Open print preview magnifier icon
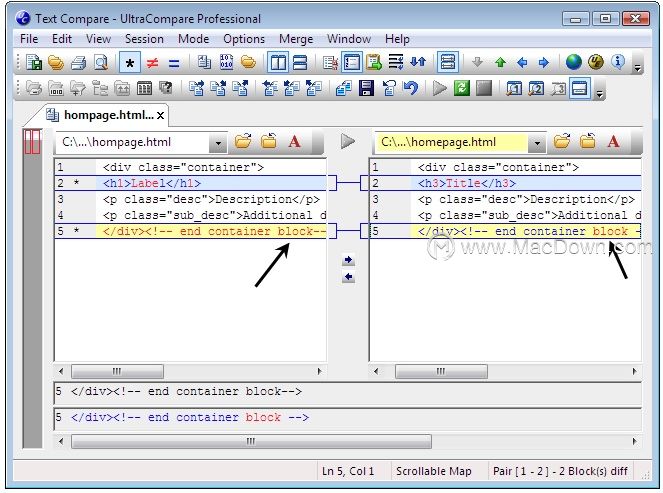 (x=101, y=63)
